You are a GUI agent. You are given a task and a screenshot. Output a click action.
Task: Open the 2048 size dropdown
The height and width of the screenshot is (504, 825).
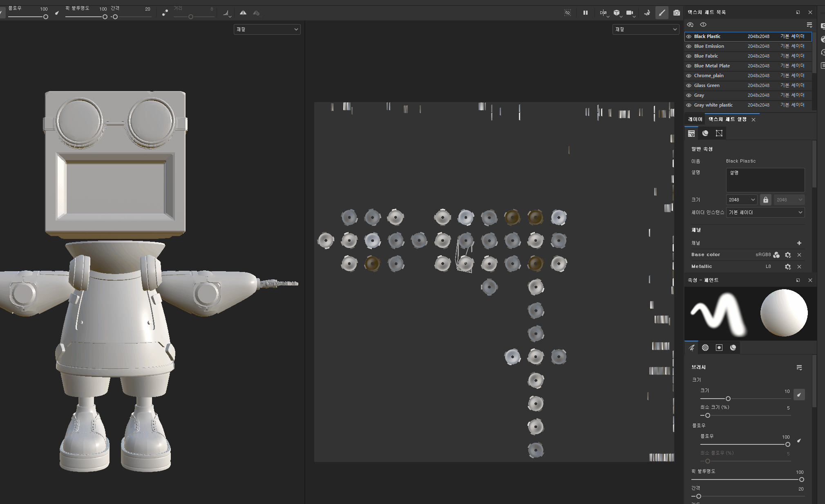tap(742, 200)
